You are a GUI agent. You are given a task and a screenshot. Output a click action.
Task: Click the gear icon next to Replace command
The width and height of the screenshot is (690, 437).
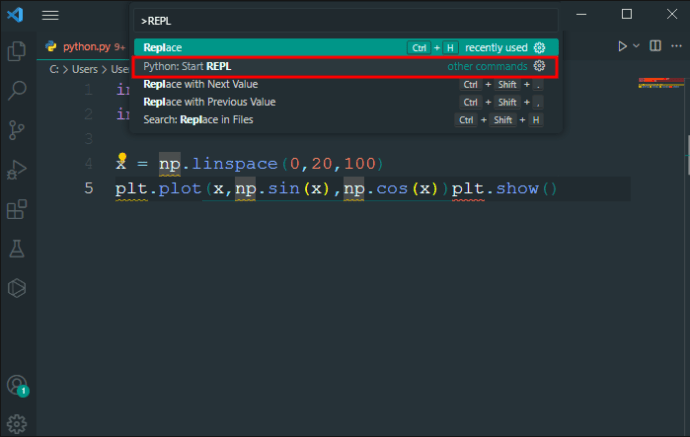[x=540, y=48]
